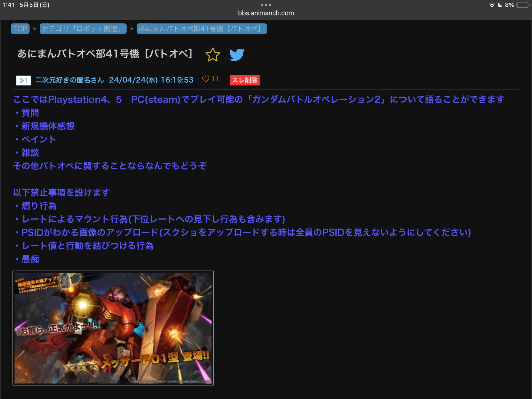This screenshot has width=532, height=399.
Task: Tap the bbs.animanch.com address bar
Action: coord(266,13)
